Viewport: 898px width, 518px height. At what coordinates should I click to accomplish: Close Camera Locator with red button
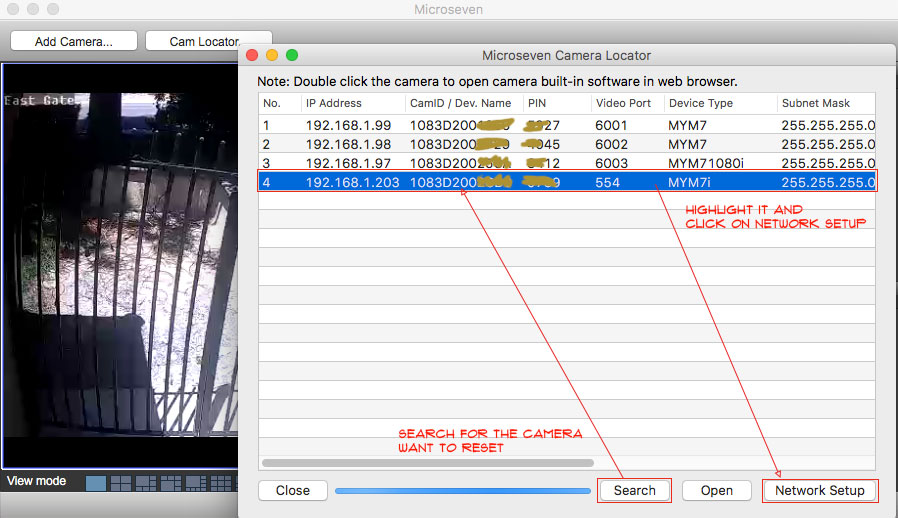[x=252, y=55]
